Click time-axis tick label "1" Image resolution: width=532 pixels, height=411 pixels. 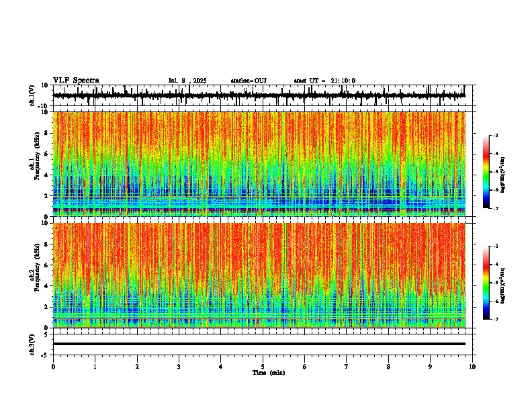95,367
